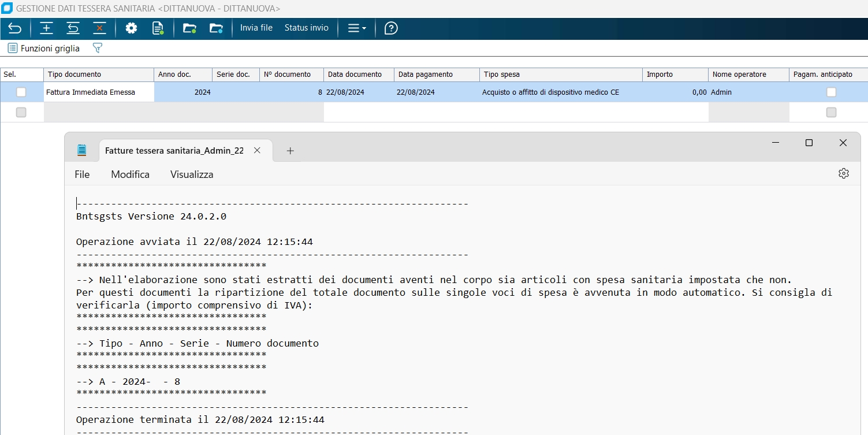Screen dimensions: 868x435
Task: Open the help question mark icon
Action: coord(391,28)
